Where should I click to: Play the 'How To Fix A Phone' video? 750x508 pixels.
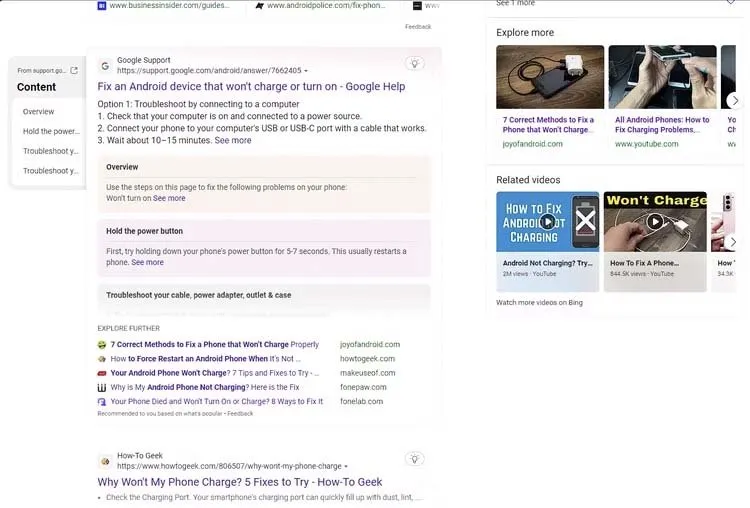(655, 222)
